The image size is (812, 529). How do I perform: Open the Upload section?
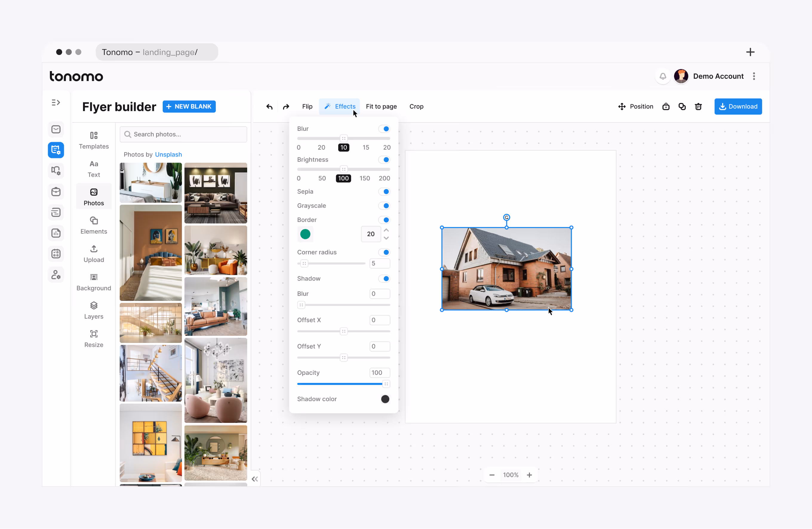click(93, 254)
